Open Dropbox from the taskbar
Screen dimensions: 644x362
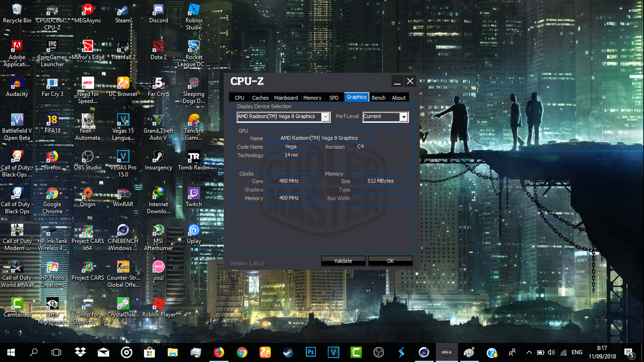(80, 352)
